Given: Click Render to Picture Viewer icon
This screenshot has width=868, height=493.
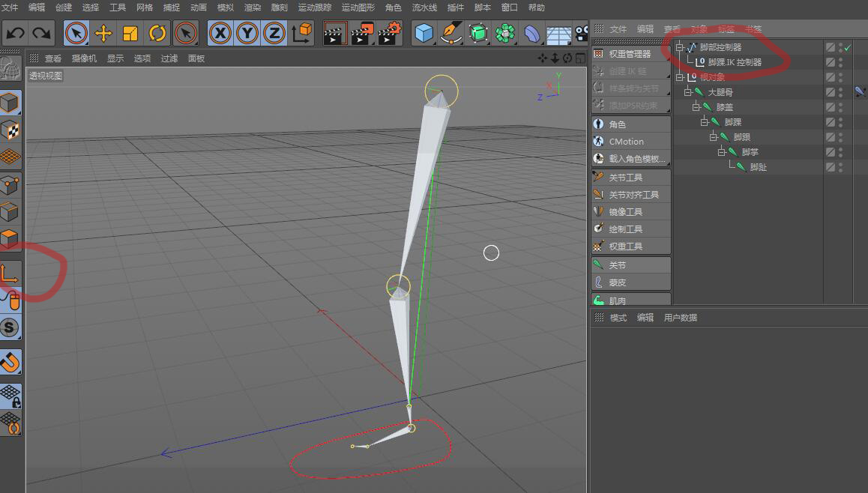Looking at the screenshot, I should (x=363, y=33).
